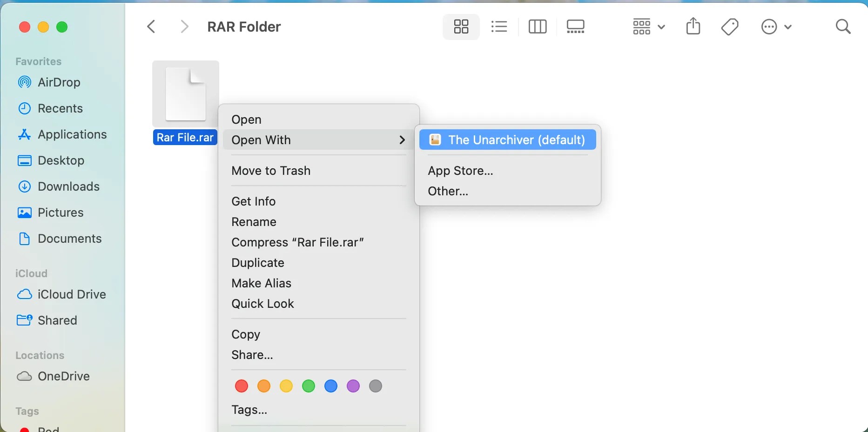Apply the blue tag color dot

(x=331, y=386)
